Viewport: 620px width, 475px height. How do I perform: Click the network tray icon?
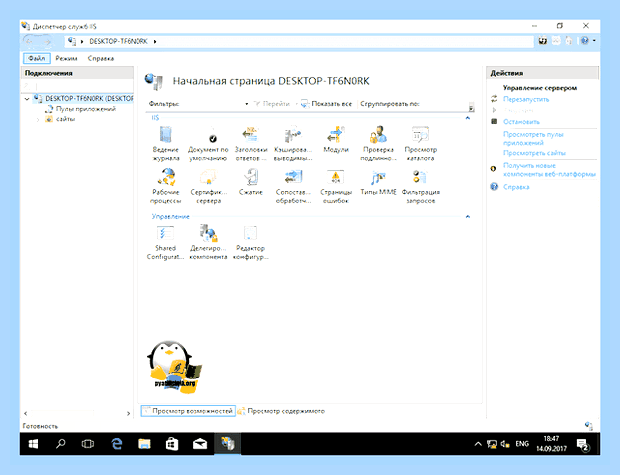491,444
